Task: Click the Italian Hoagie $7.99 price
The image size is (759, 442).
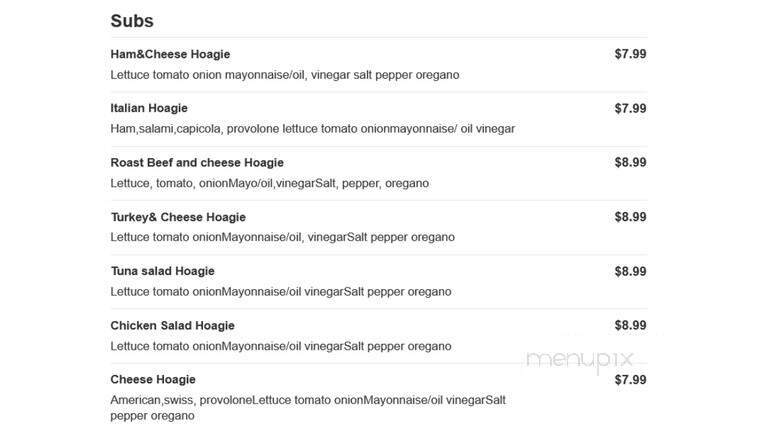Action: [x=630, y=108]
